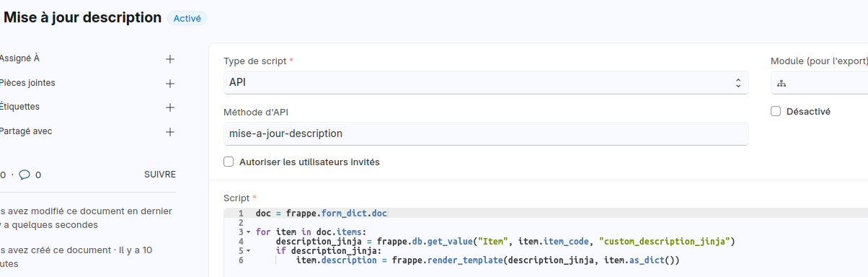This screenshot has height=277, width=868.
Task: Click the Type de script label
Action: (x=255, y=61)
